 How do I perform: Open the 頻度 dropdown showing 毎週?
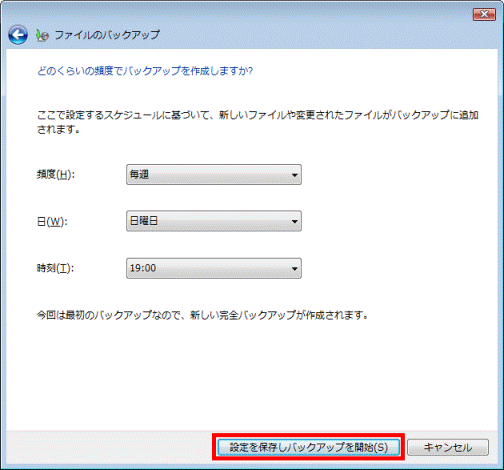pos(214,174)
